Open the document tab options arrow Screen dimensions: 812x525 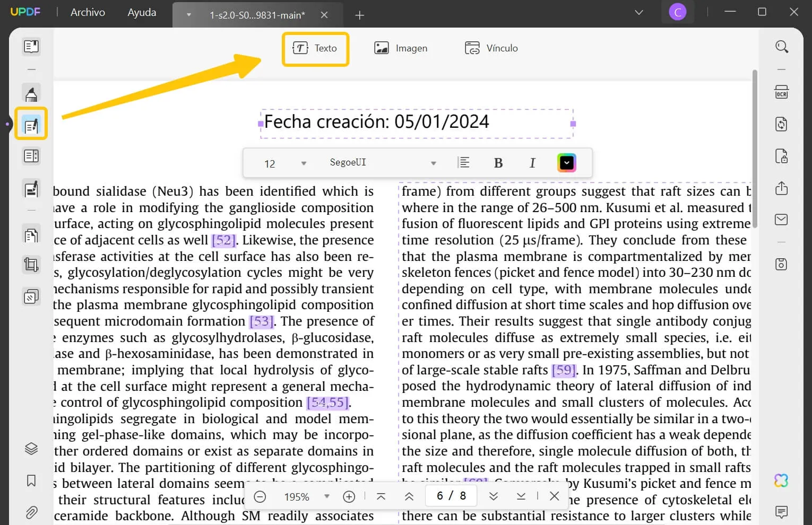click(188, 15)
